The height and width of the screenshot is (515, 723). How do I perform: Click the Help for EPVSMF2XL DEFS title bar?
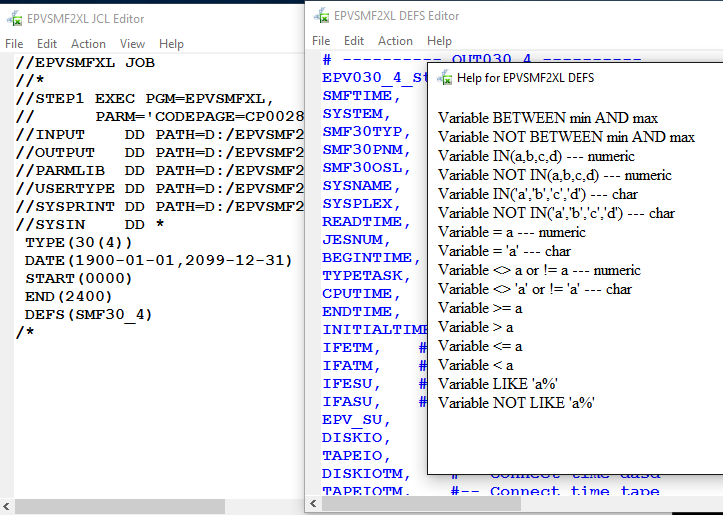(575, 77)
